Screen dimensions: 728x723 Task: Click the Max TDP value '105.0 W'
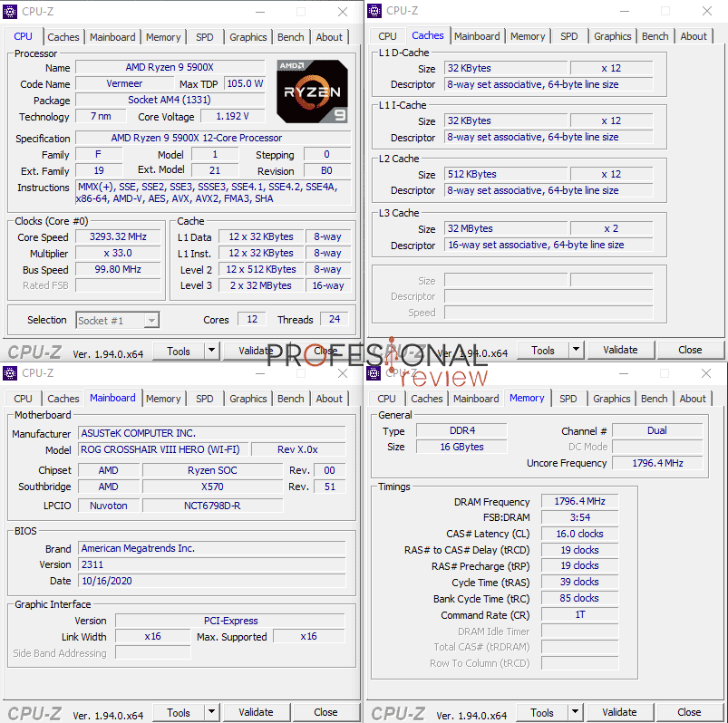245,83
